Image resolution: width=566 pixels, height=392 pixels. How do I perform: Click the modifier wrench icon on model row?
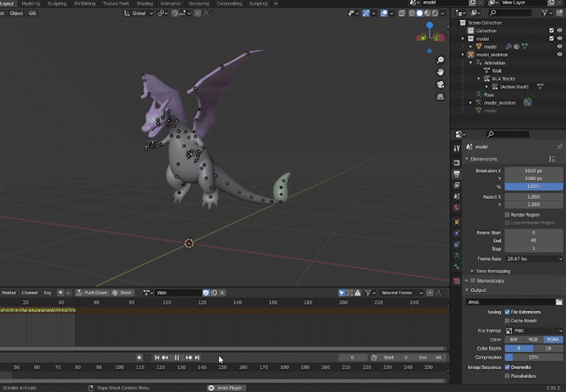pos(509,47)
